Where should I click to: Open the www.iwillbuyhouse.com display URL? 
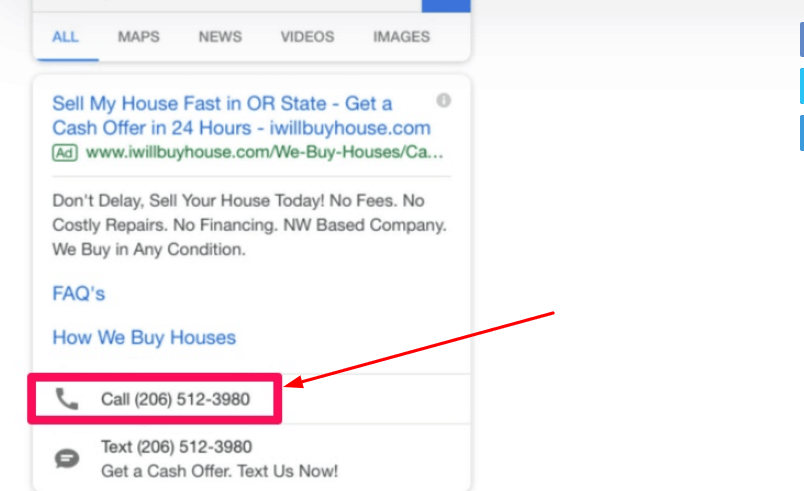[265, 152]
